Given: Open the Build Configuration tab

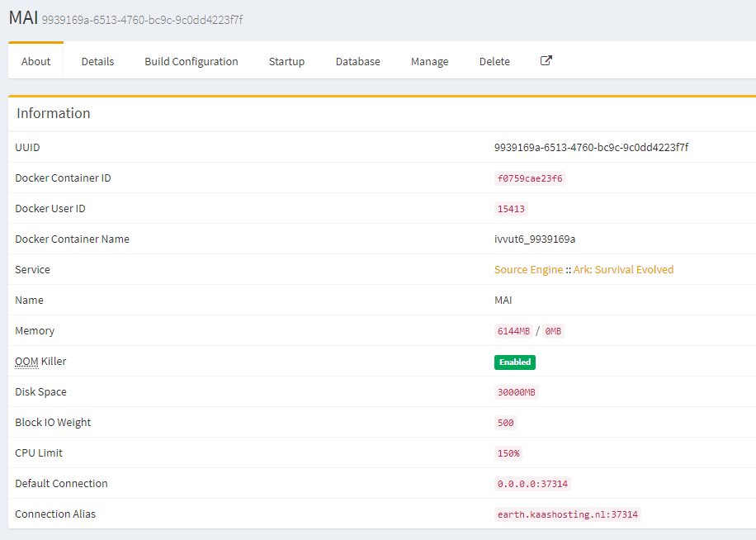Looking at the screenshot, I should click(191, 61).
